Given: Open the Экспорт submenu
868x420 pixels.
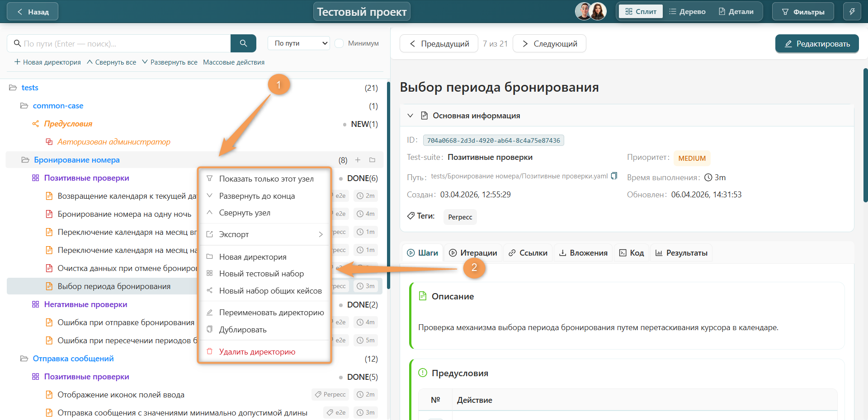Looking at the screenshot, I should pos(265,234).
